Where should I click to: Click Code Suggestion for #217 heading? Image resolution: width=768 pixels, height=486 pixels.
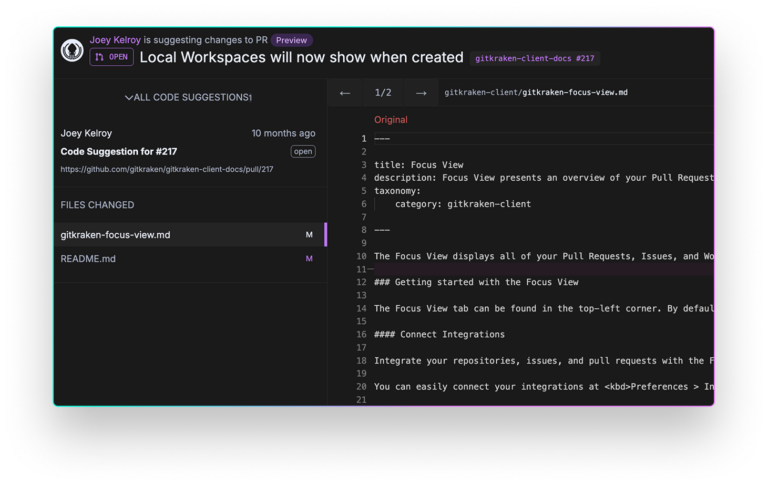pos(119,151)
